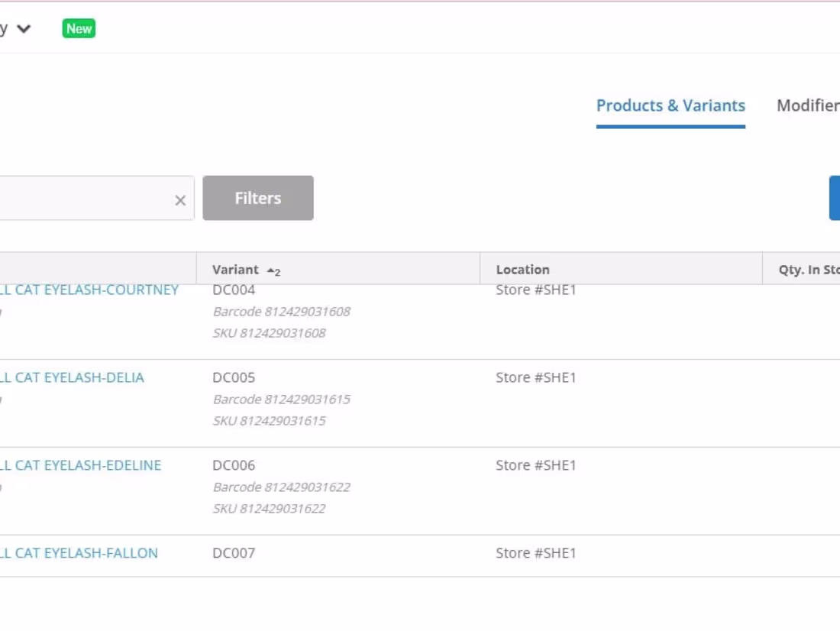Switch to the Products & Variants tab
Viewport: 840px width, 631px height.
670,105
